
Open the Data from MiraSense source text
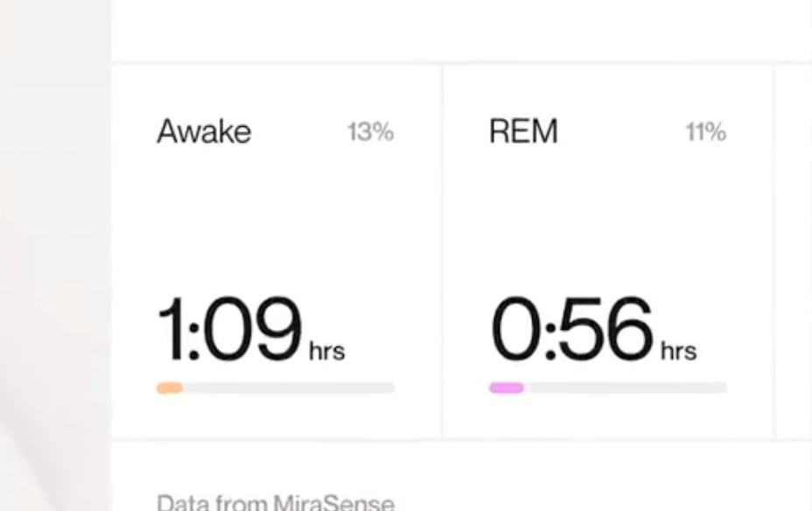(x=275, y=503)
